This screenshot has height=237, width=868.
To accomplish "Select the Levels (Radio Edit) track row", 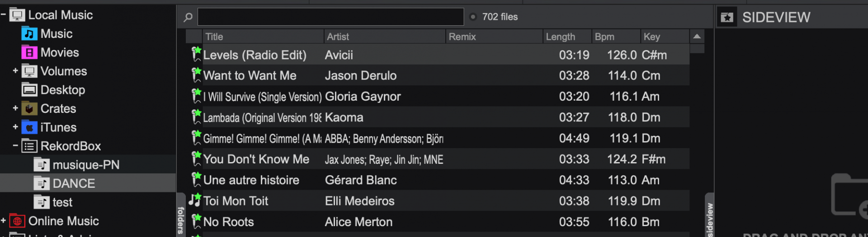I will click(x=438, y=55).
